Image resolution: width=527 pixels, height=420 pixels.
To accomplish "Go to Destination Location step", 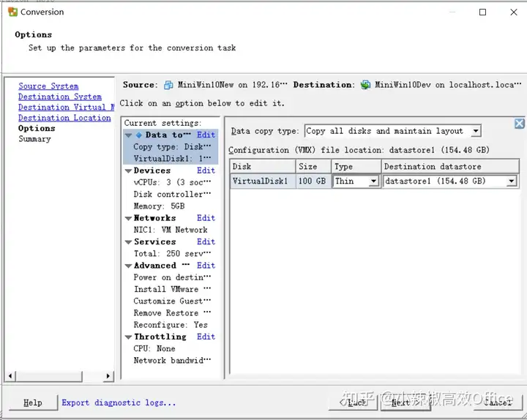I will point(64,118).
